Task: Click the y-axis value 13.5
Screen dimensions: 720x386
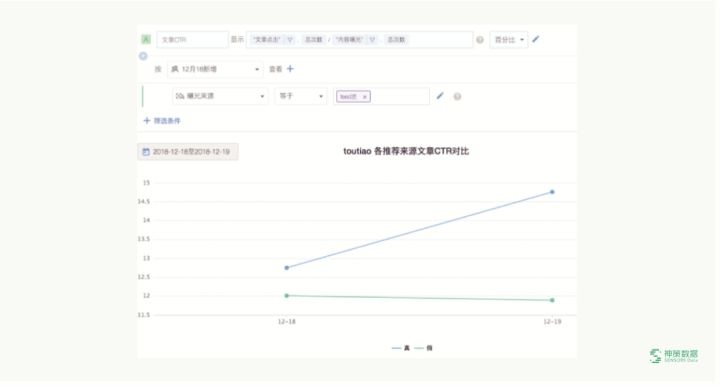Action: (144, 239)
